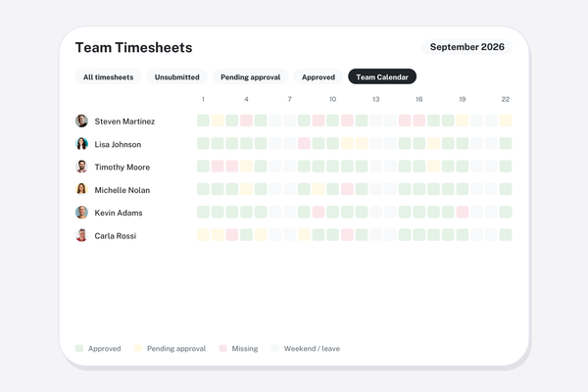Click day 4 column header

click(x=246, y=99)
